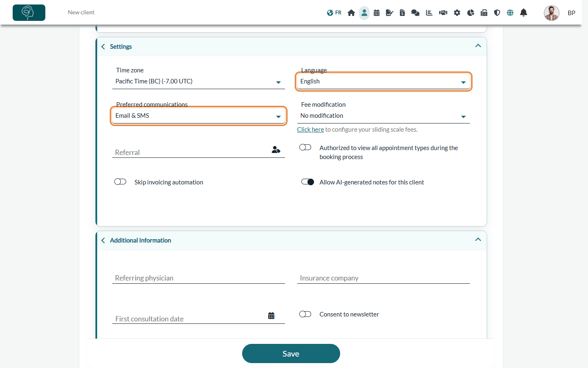The height and width of the screenshot is (368, 588).
Task: Open the user profile avatar
Action: click(552, 13)
